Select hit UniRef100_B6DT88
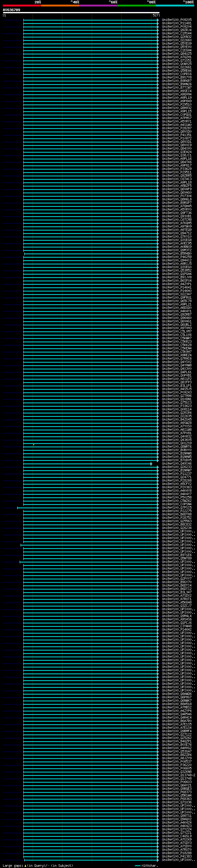197x868 pixels. (x=176, y=515)
